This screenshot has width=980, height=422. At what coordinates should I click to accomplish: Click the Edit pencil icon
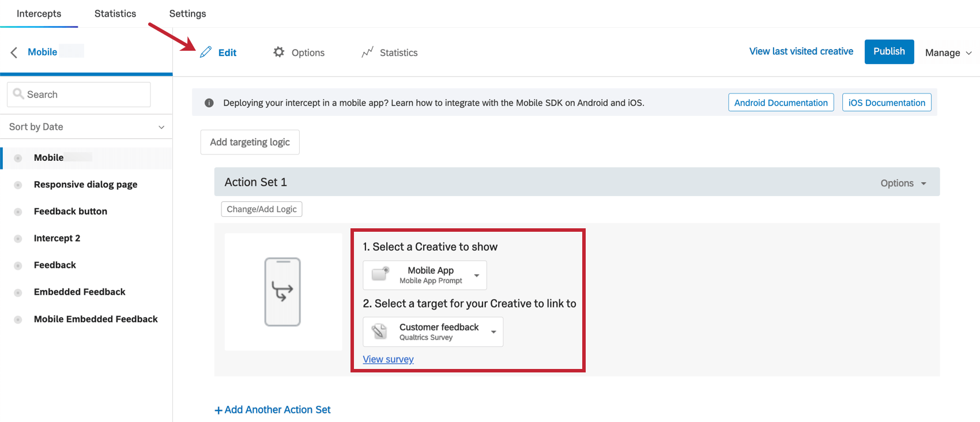point(206,52)
